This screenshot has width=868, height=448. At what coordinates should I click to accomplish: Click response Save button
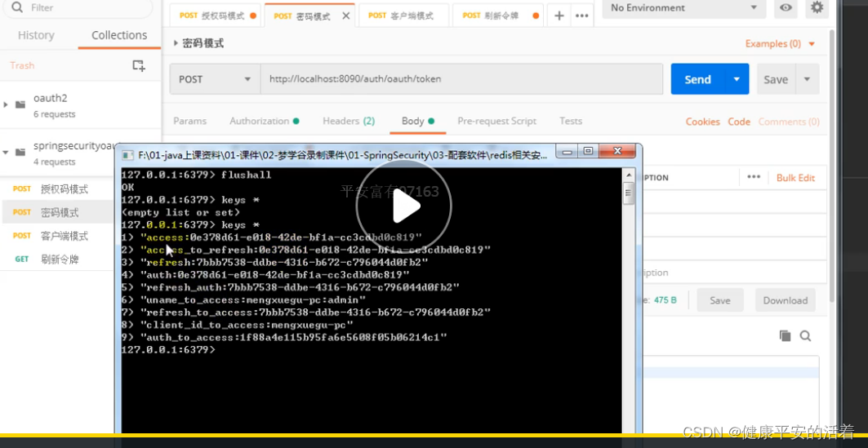coord(719,300)
